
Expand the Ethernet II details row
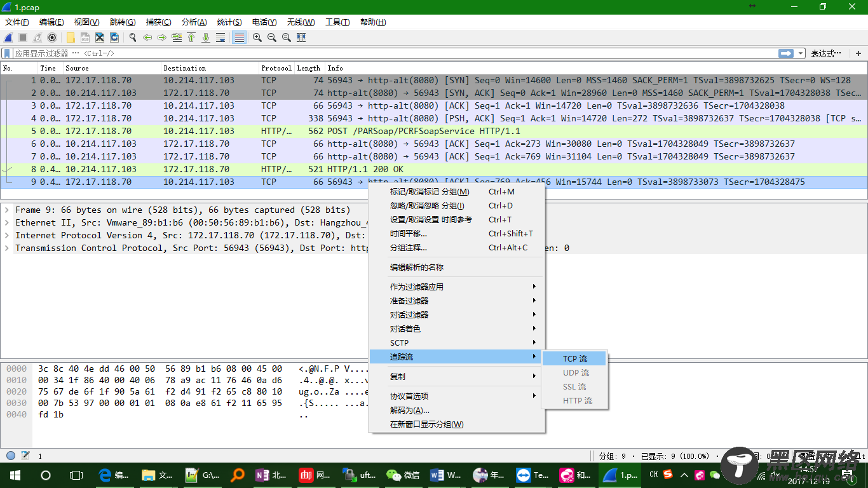pyautogui.click(x=7, y=222)
